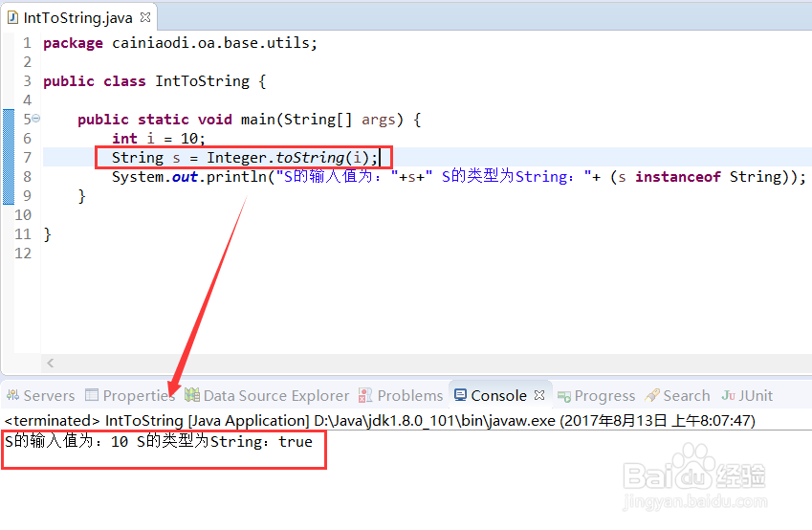Click the closing brace on line 11
This screenshot has width=812, height=530.
(x=47, y=234)
